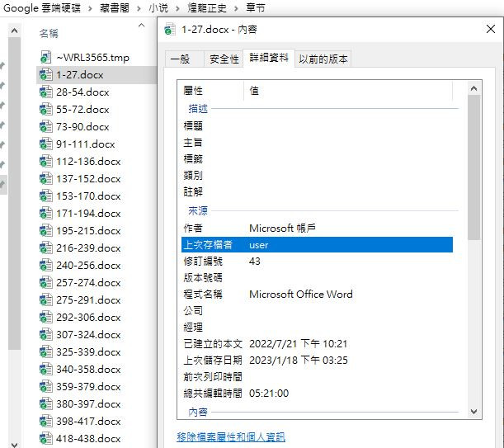The height and width of the screenshot is (448, 504).
Task: Click the 標籤 property value field
Action: (x=351, y=159)
